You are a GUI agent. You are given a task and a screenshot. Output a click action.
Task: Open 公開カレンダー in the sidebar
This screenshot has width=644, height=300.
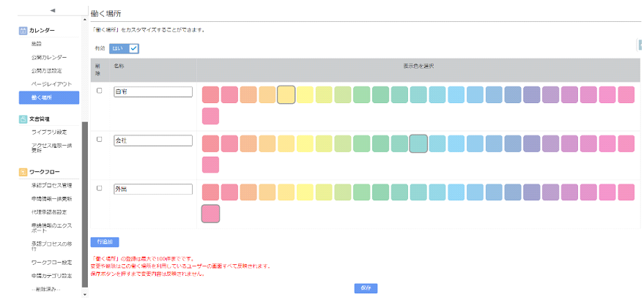tap(49, 57)
